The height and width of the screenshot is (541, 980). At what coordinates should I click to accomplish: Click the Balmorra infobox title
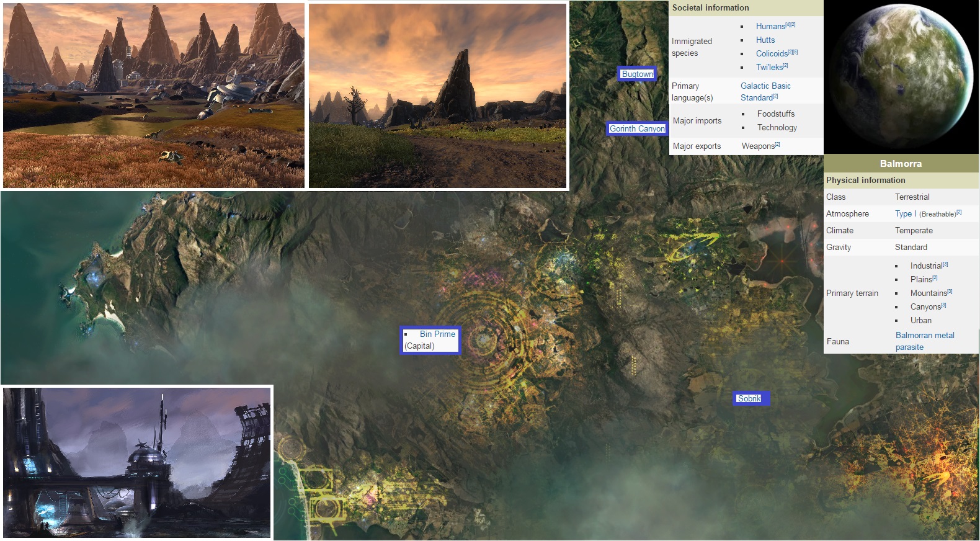point(901,164)
